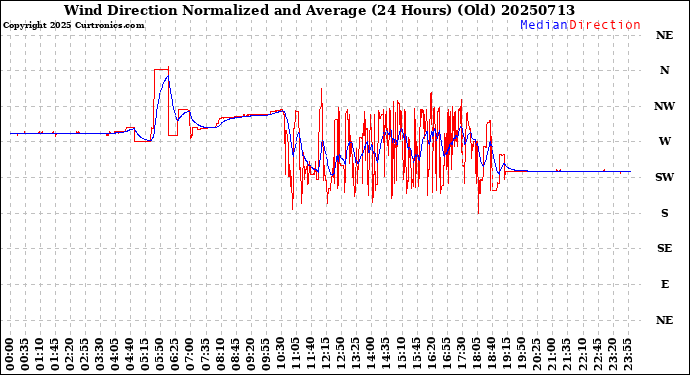The image size is (690, 375).
Task: Click the 23:55 time label
Action: point(627,354)
